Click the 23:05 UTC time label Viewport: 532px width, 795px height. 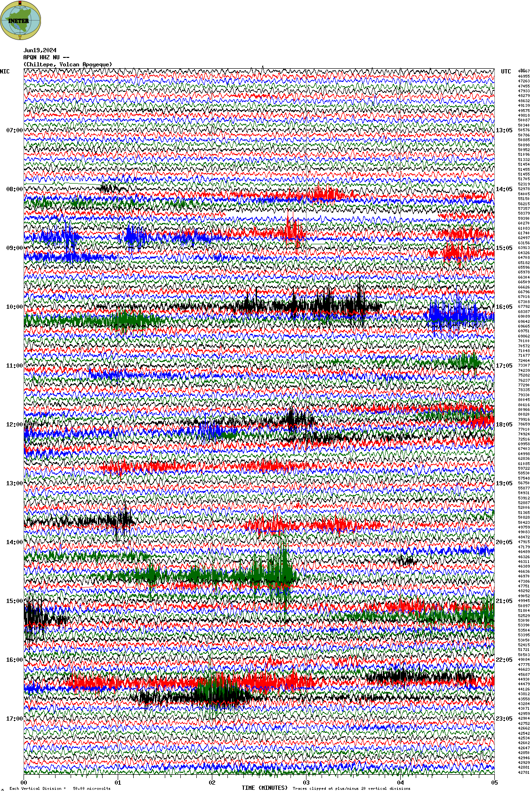tap(504, 719)
